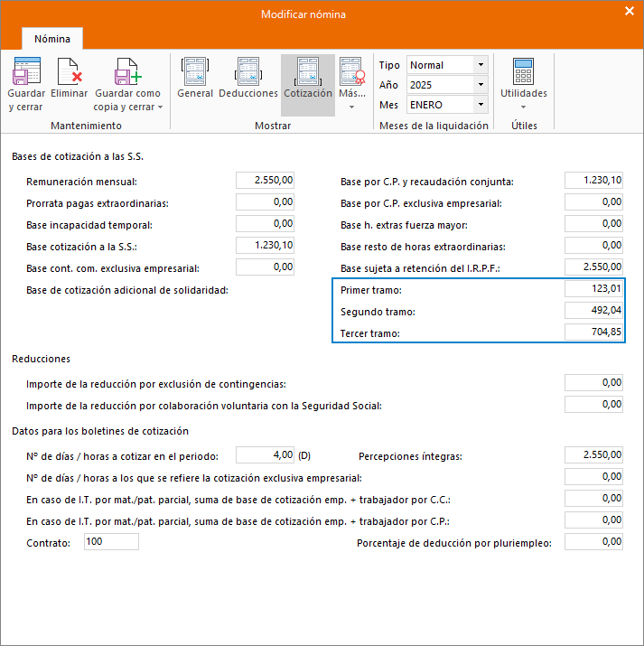Image resolution: width=644 pixels, height=646 pixels.
Task: Open the Utilidades calculator menu
Action: 524,84
